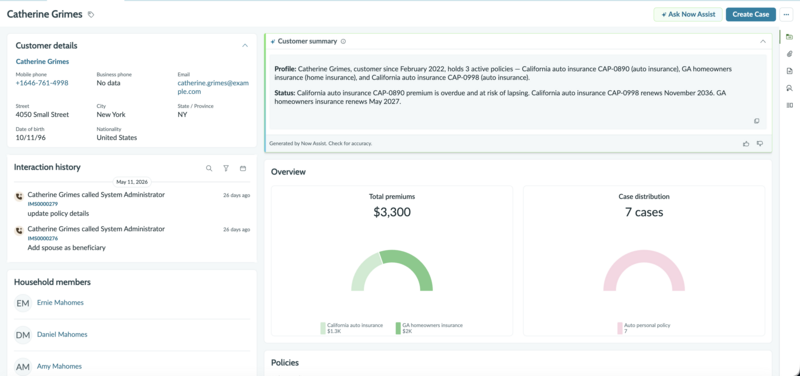Screen dimensions: 800x376
Task: Click Now Assist sparkle icon in Customer summary header
Action: tap(273, 41)
